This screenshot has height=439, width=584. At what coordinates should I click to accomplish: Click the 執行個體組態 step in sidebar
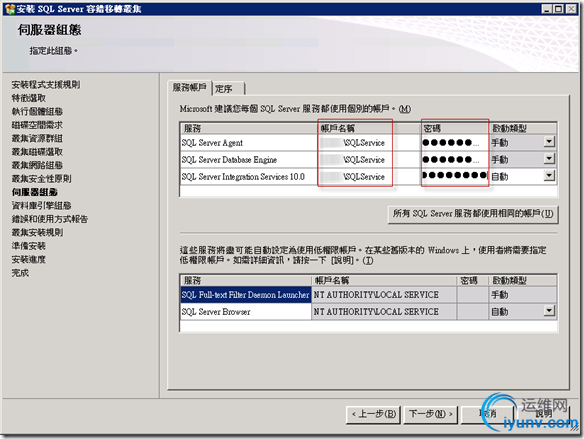37,112
